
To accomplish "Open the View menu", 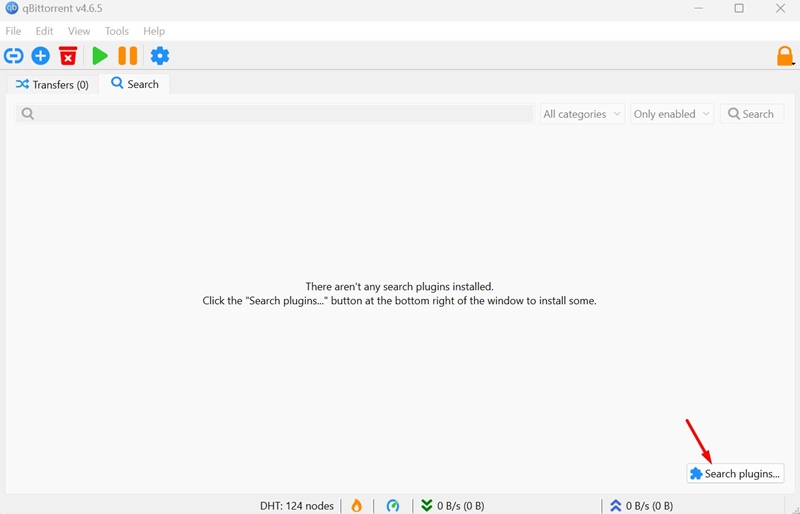I will point(79,31).
